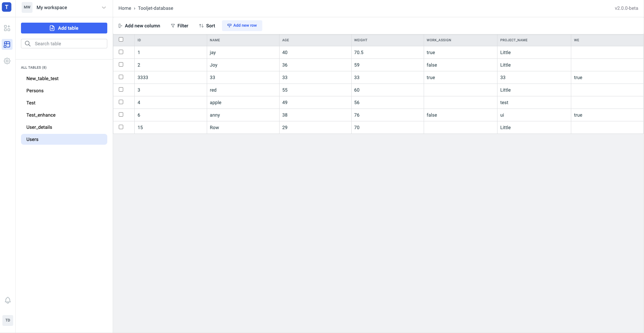
Task: Click the TD user avatar
Action: tap(8, 320)
